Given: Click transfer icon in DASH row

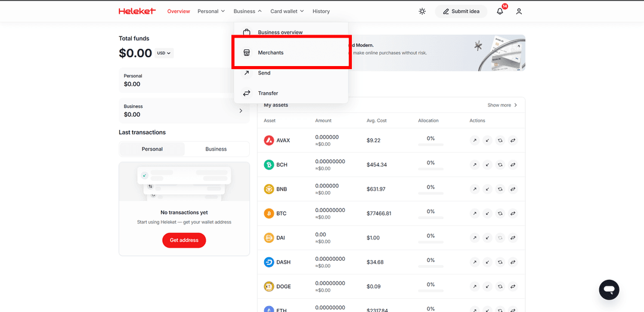Looking at the screenshot, I should pos(513,262).
